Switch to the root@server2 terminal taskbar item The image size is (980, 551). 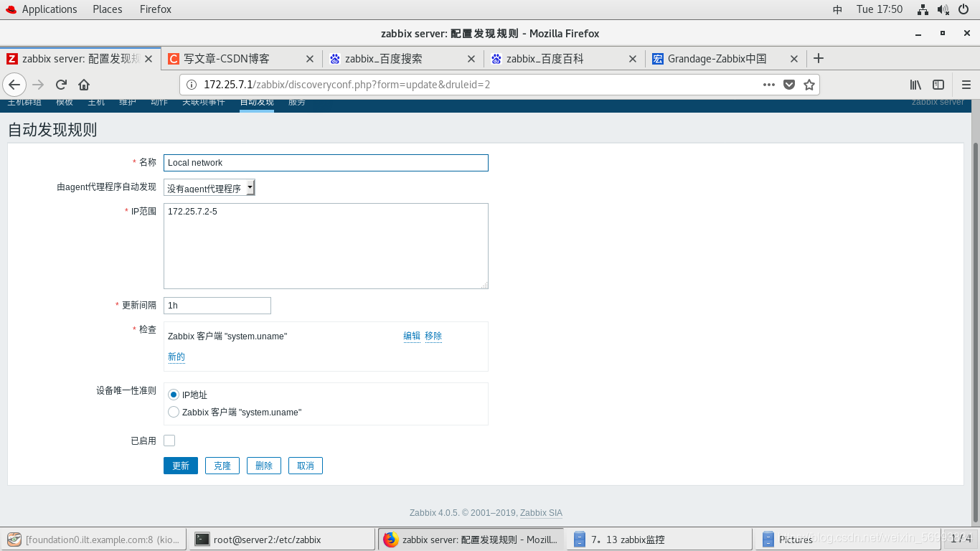pos(282,539)
